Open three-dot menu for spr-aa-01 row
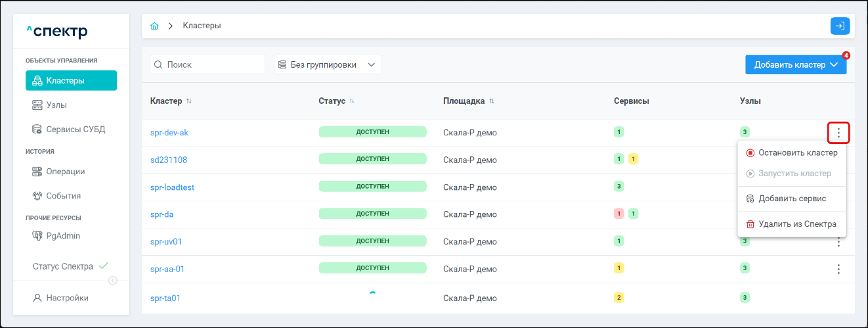 (x=838, y=269)
